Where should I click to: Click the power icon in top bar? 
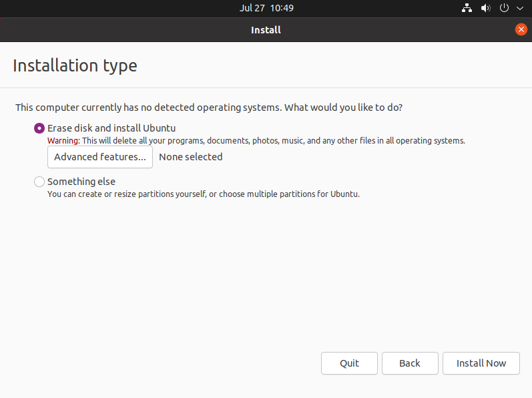(x=504, y=8)
